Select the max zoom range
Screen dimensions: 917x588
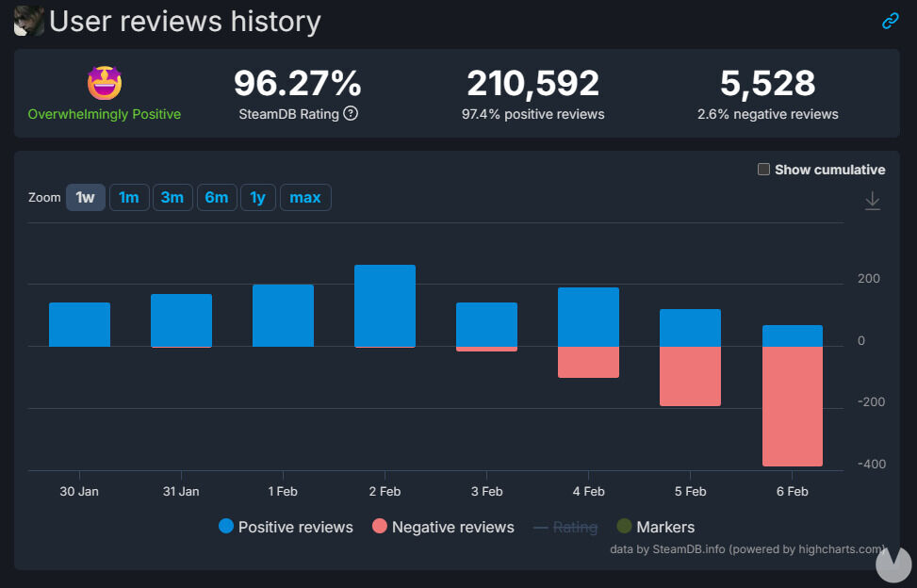[x=305, y=198]
